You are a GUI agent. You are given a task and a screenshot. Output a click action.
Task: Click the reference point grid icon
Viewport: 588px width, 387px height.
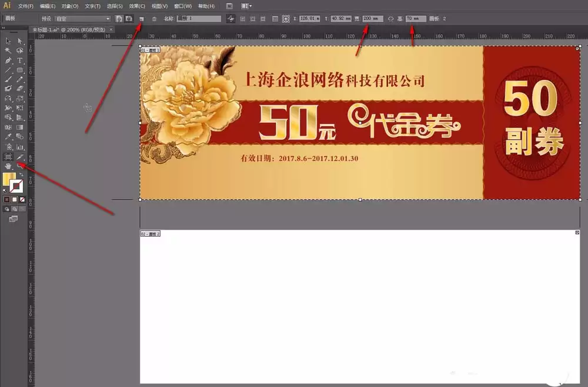[286, 18]
